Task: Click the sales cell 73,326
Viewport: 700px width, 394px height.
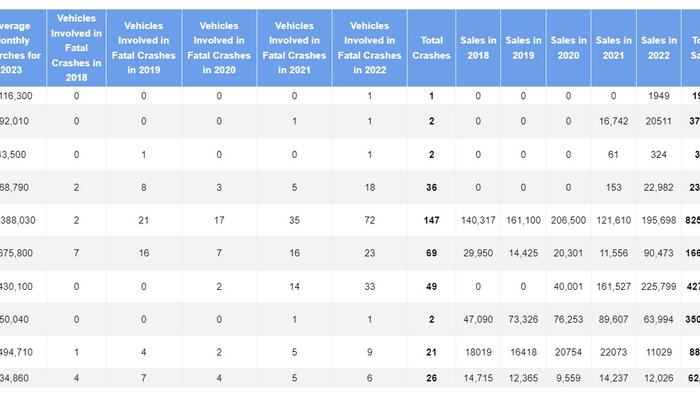Action: 523,319
